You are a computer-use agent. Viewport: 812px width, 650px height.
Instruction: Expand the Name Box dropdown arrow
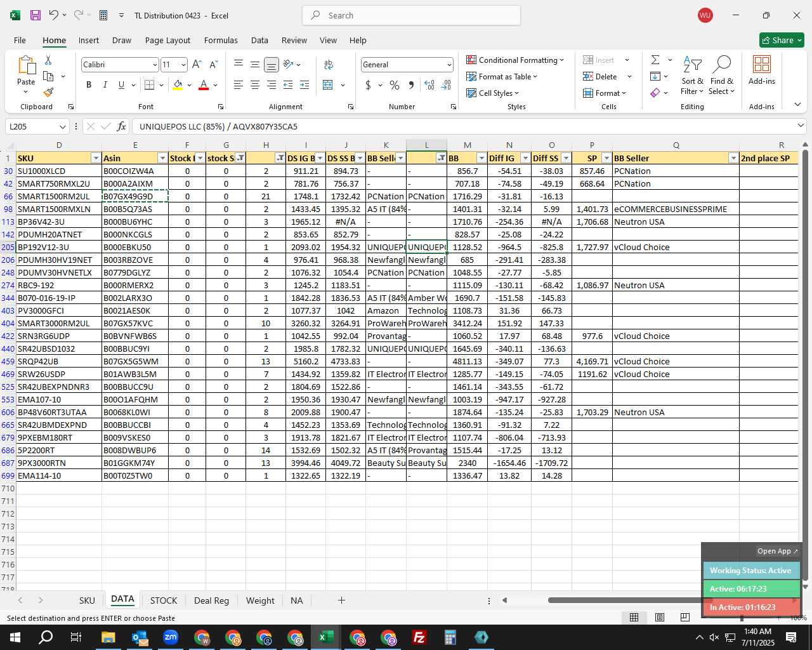[x=62, y=126]
